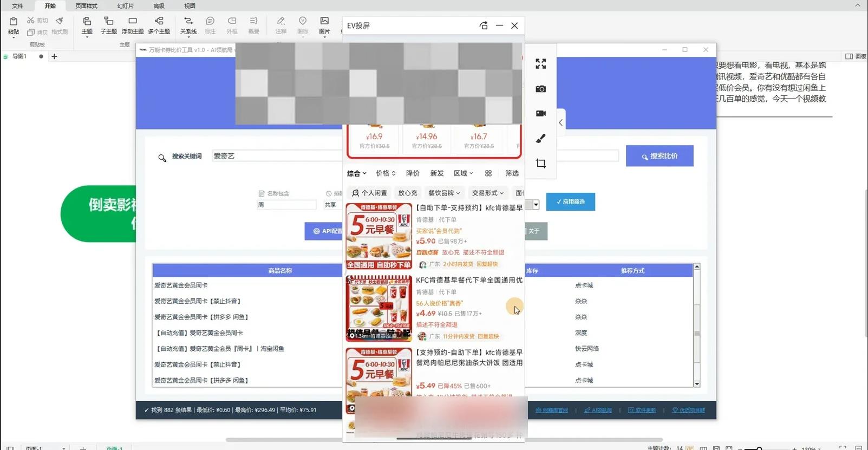Select the EV投屏 brush annotation tool
Viewport: 868px width, 450px height.
click(x=540, y=139)
